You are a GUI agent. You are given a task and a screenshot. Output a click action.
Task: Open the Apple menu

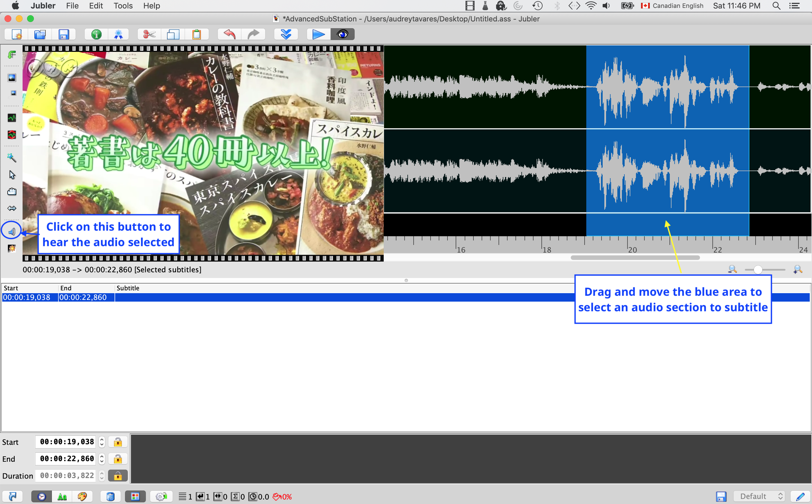click(15, 6)
